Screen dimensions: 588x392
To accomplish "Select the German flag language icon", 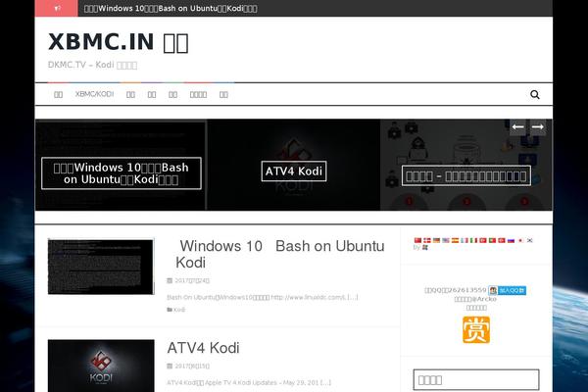I will 436,240.
